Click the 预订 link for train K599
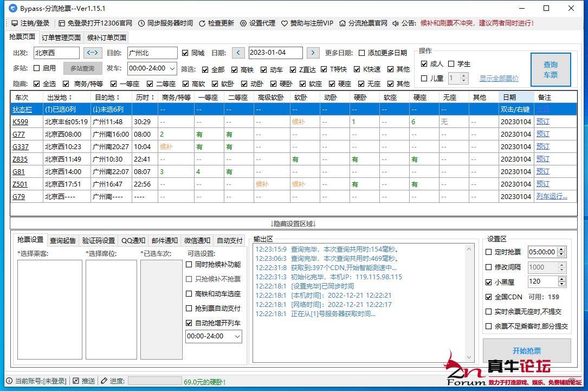The width and height of the screenshot is (588, 391). (542, 121)
